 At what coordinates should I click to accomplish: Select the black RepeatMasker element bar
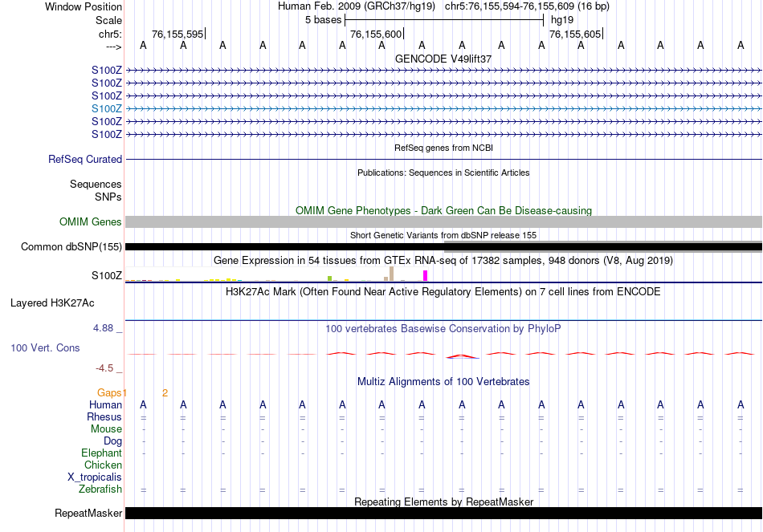coord(443,513)
